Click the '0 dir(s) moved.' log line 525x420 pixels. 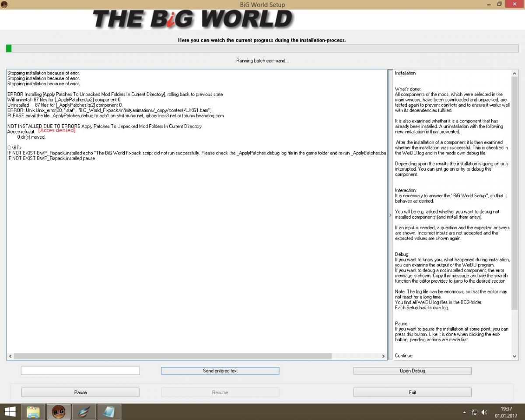(x=31, y=137)
